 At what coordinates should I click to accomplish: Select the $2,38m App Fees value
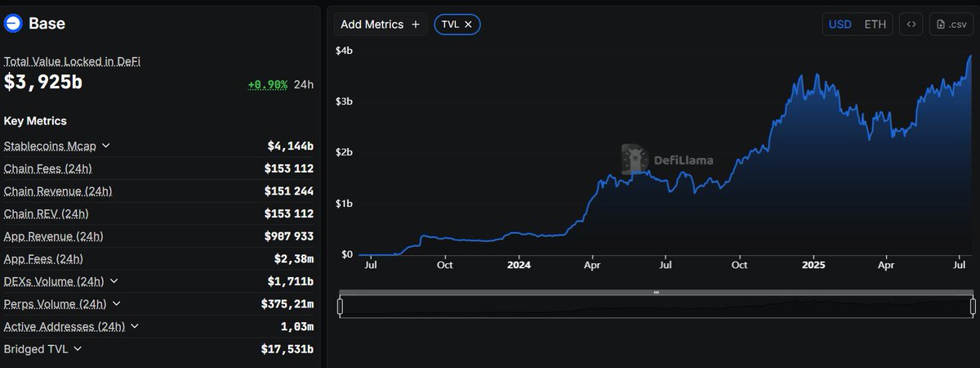tap(294, 258)
